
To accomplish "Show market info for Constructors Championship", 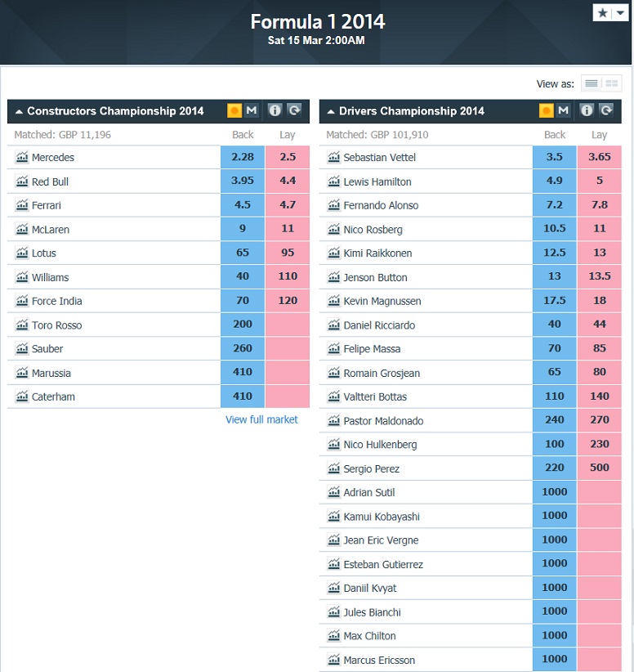I will [x=275, y=110].
